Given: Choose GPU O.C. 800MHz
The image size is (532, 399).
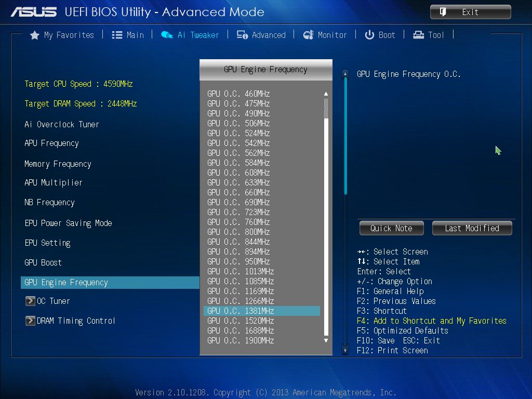Looking at the screenshot, I should click(238, 232).
